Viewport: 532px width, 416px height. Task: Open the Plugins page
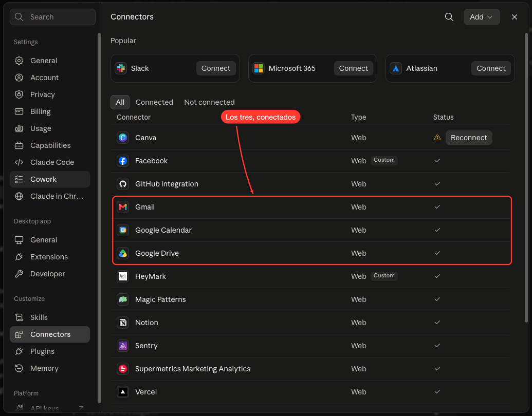click(50, 352)
